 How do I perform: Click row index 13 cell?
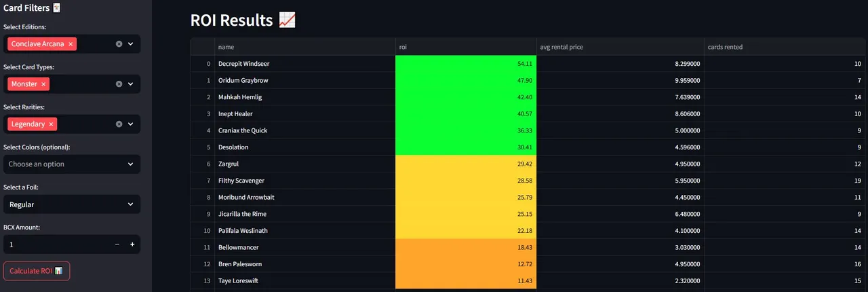coord(203,280)
